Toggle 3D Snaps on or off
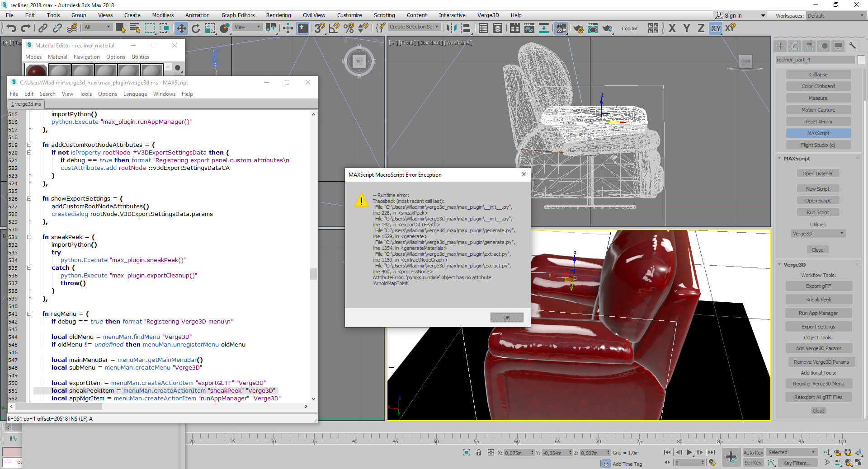868x469 pixels. pos(320,28)
